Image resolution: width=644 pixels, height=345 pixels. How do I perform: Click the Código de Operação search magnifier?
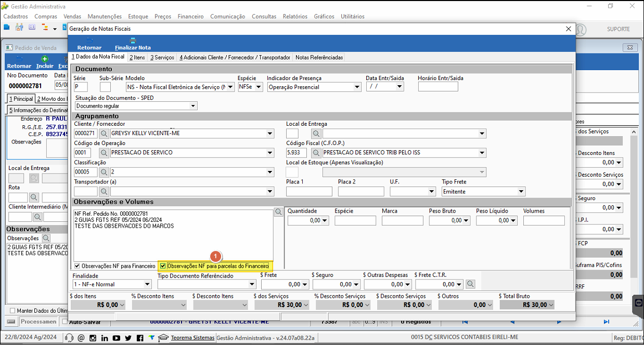(104, 153)
